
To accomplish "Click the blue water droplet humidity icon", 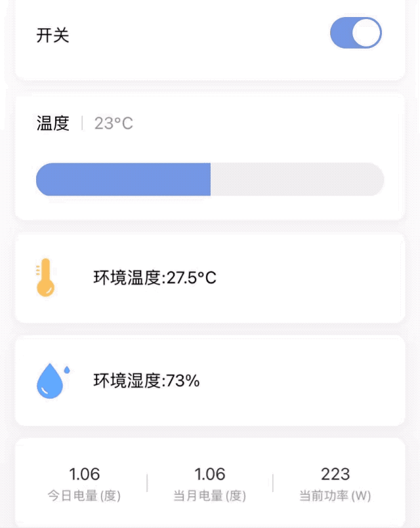I will pos(49,382).
